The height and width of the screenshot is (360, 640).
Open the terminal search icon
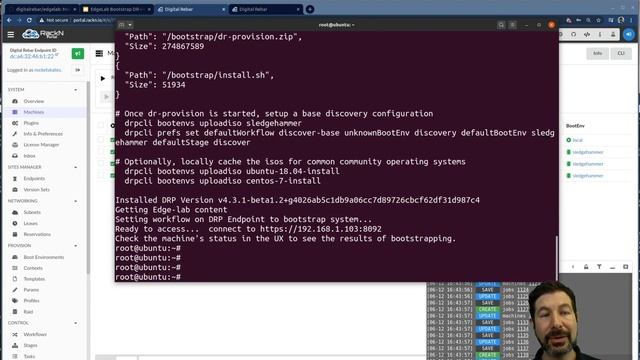pos(501,25)
